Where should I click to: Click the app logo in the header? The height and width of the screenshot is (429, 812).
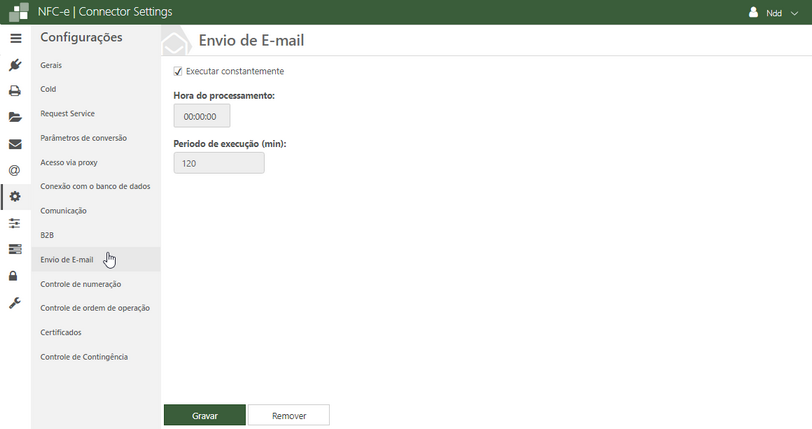19,12
